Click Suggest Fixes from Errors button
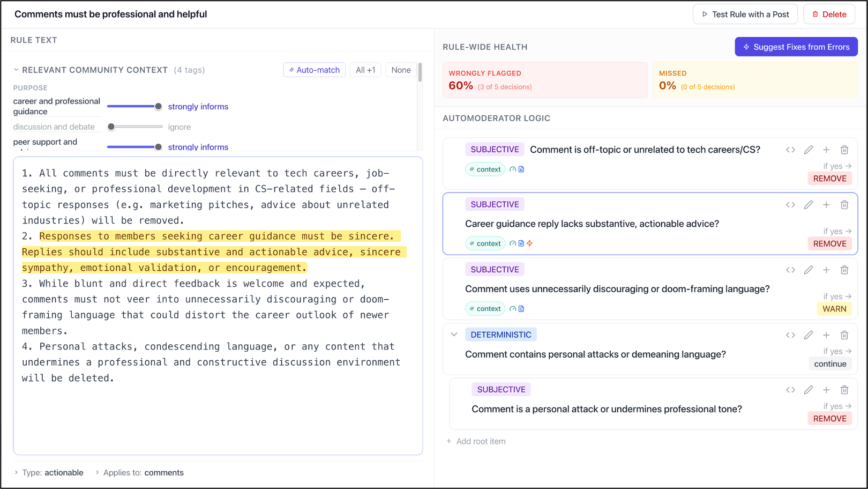This screenshot has height=489, width=868. [796, 47]
